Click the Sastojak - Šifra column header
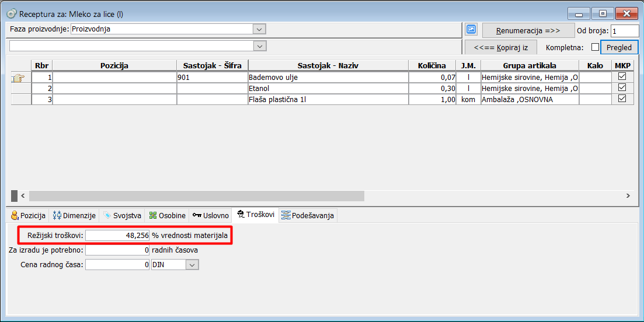The width and height of the screenshot is (644, 322). point(213,66)
